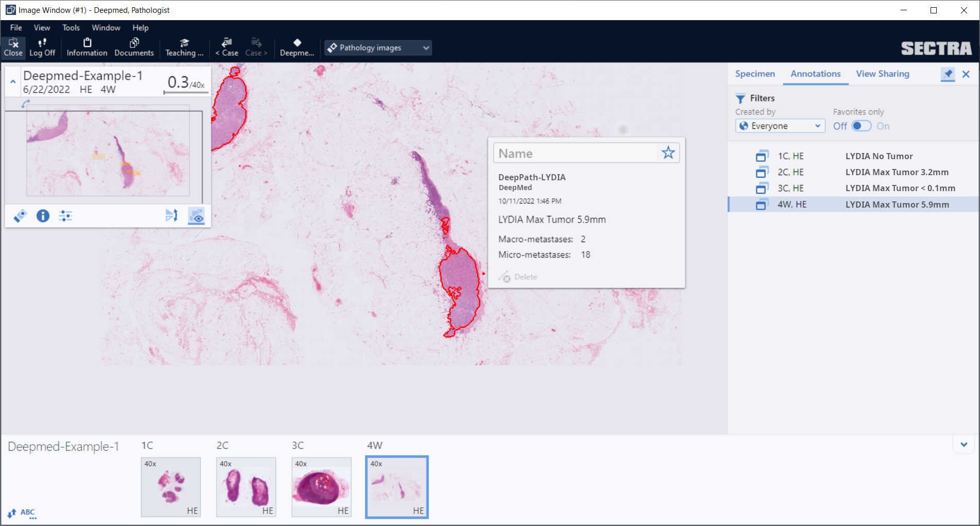The image size is (980, 526).
Task: Click the Information toolbar icon
Action: (x=87, y=47)
